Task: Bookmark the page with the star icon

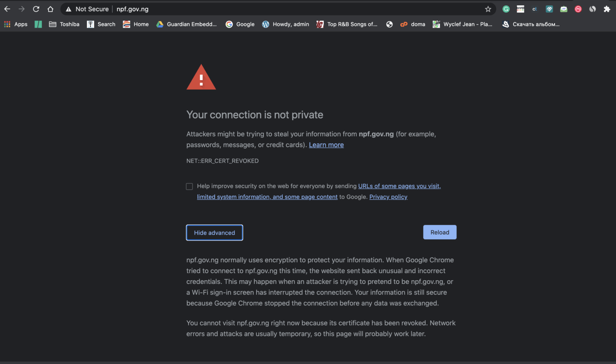Action: point(488,8)
